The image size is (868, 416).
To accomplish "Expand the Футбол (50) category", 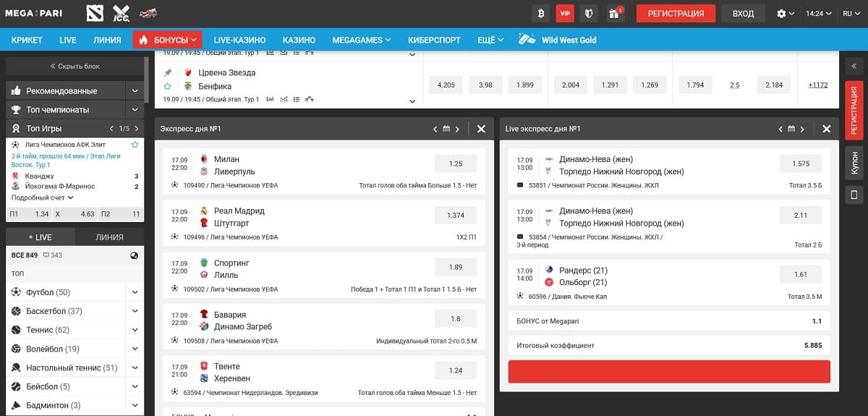I will click(135, 292).
